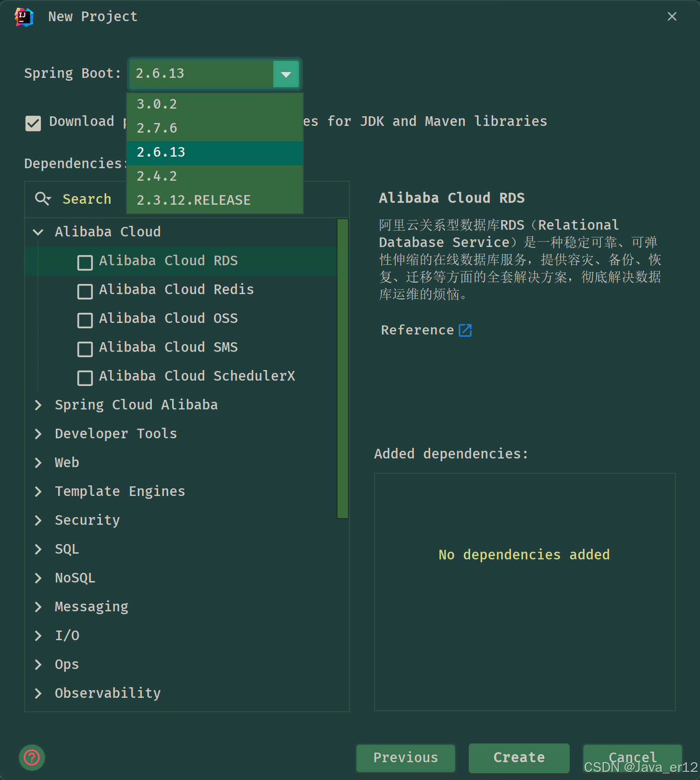This screenshot has height=780, width=700.
Task: Expand the I/O category
Action: [x=38, y=636]
